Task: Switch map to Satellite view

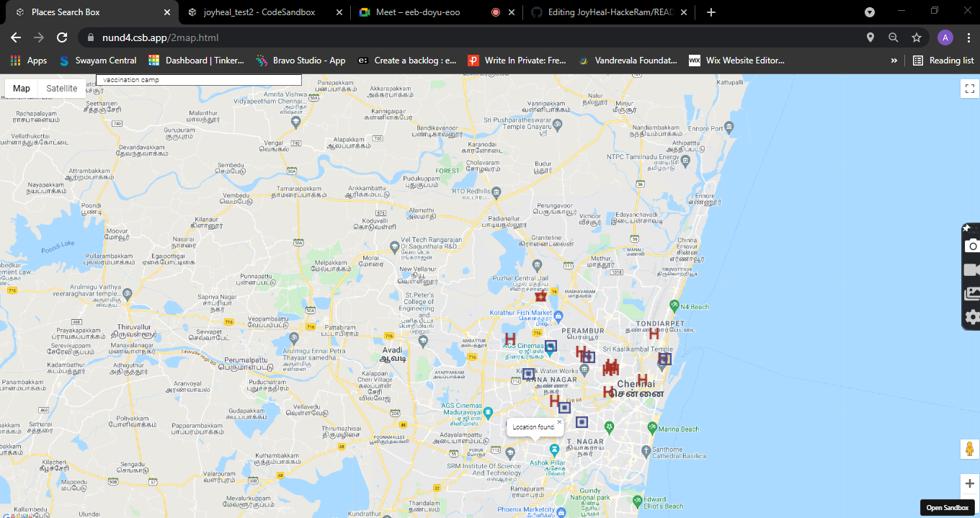Action: pyautogui.click(x=62, y=89)
